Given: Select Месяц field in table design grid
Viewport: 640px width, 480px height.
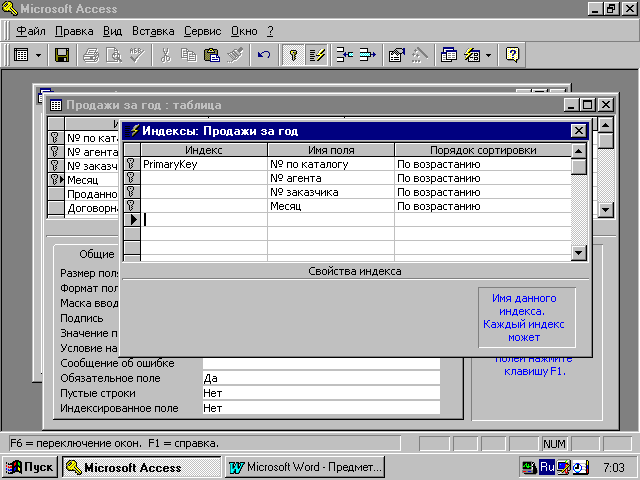Looking at the screenshot, I should (92, 180).
